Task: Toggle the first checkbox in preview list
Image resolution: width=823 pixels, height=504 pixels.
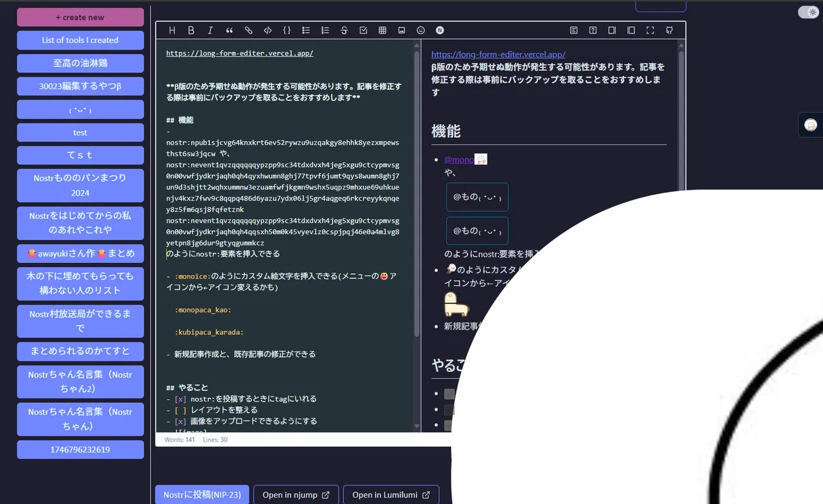Action: coord(449,394)
